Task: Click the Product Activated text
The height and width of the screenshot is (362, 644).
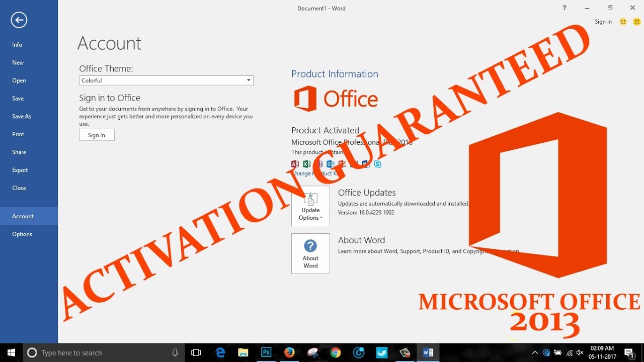Action: point(326,130)
